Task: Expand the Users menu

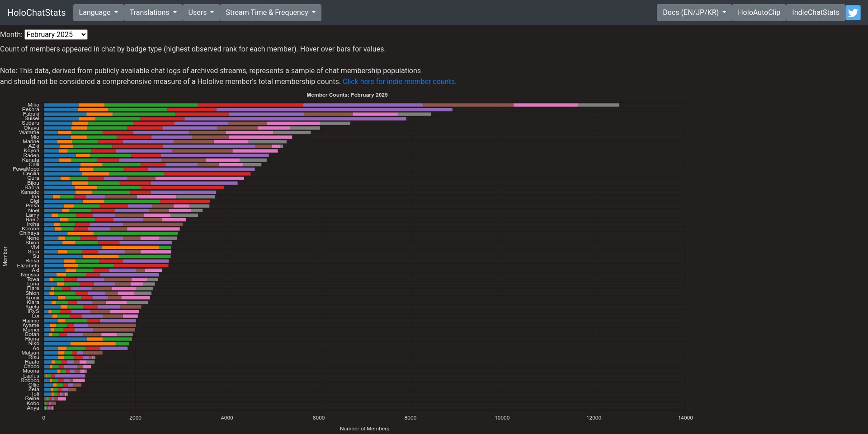Action: tap(201, 13)
